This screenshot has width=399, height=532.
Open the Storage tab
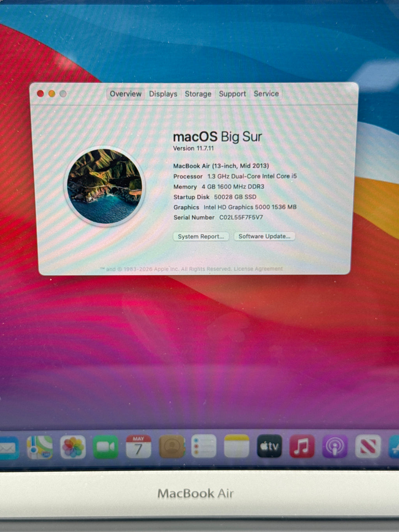point(198,94)
